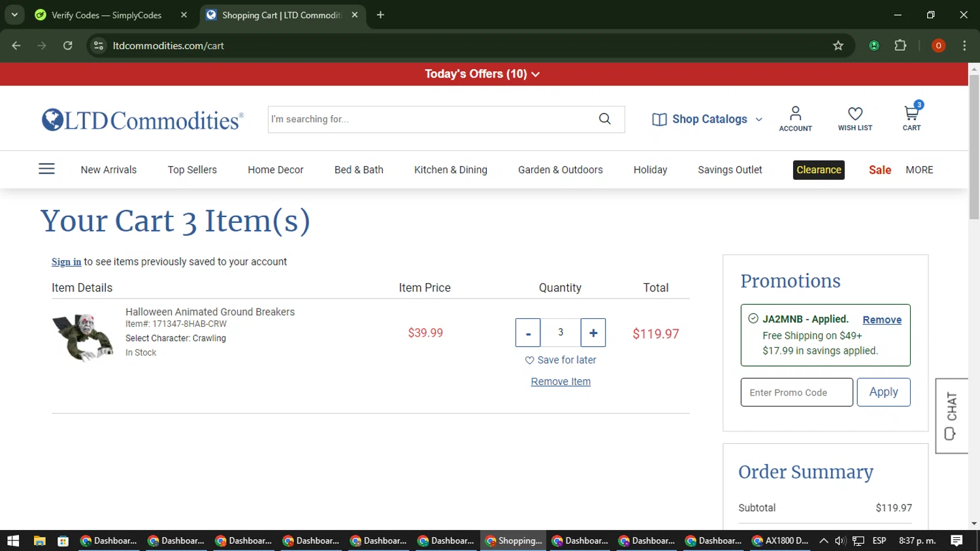Close the Verify Codes — SimplyCodes tab
Image resolution: width=980 pixels, height=551 pixels.
point(184,15)
